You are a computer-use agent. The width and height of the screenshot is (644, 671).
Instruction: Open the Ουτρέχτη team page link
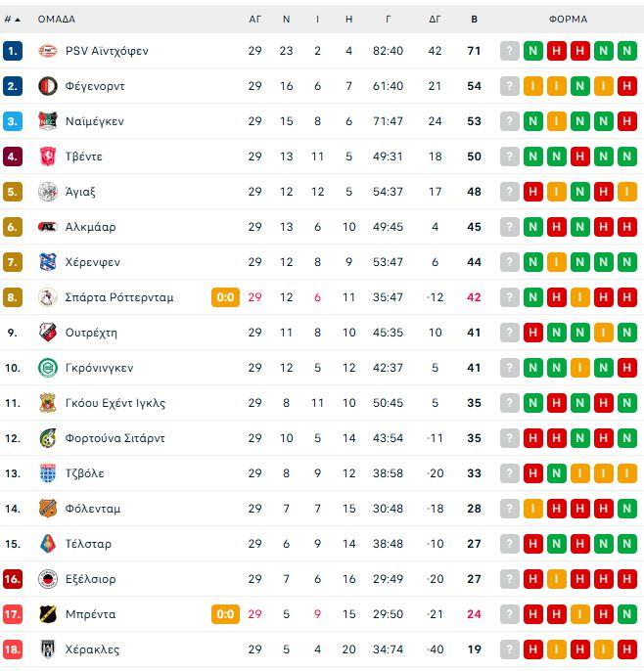coord(91,333)
